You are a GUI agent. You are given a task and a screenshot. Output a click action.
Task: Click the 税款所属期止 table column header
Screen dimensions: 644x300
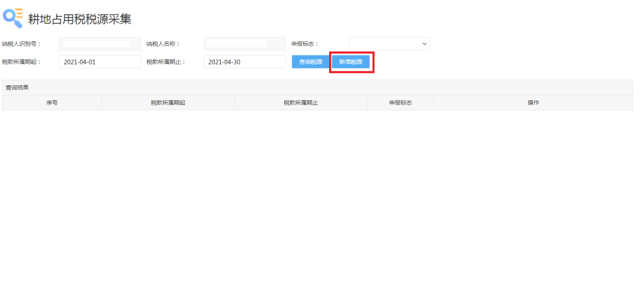click(x=301, y=103)
